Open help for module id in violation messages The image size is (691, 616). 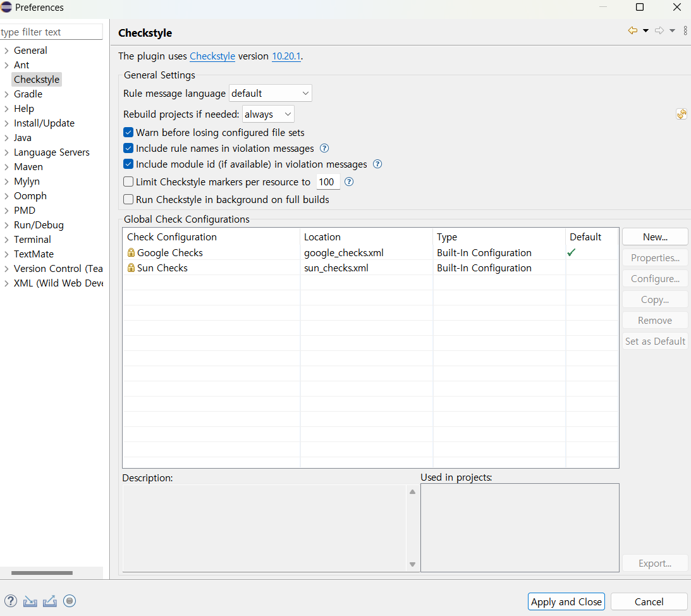tap(377, 164)
